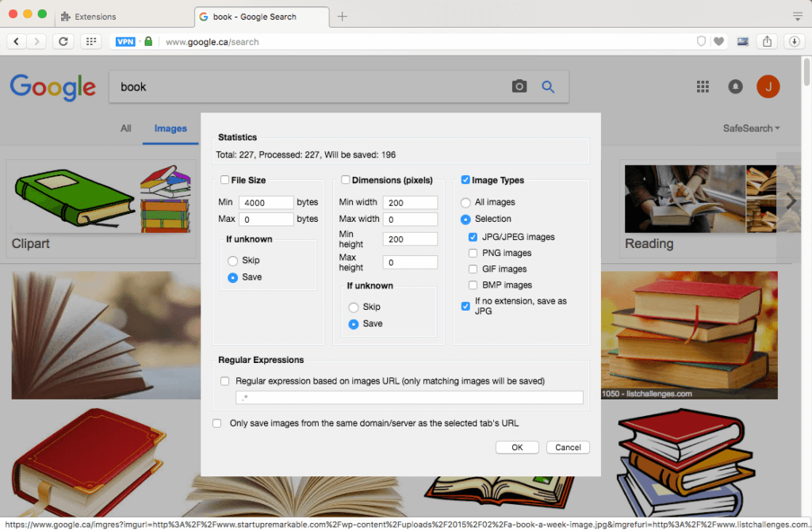Click the browser reload button
The height and width of the screenshot is (531, 812).
[63, 41]
